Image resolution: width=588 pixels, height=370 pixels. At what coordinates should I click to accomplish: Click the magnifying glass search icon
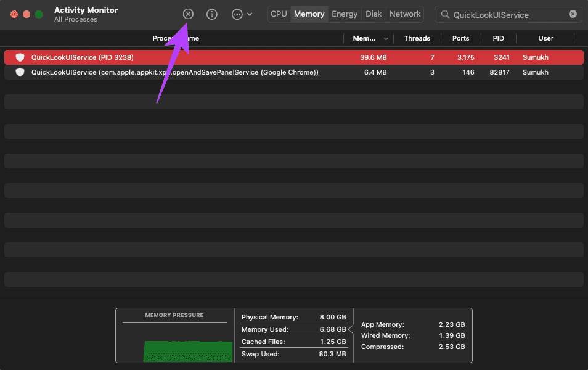point(445,14)
